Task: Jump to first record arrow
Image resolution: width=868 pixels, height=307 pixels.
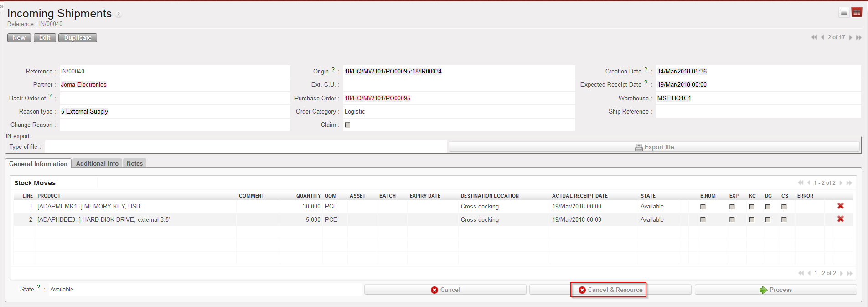Action: (x=814, y=37)
